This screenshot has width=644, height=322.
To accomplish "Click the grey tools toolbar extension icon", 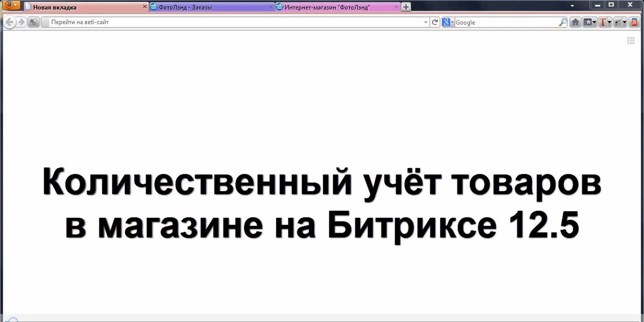I will click(x=618, y=22).
